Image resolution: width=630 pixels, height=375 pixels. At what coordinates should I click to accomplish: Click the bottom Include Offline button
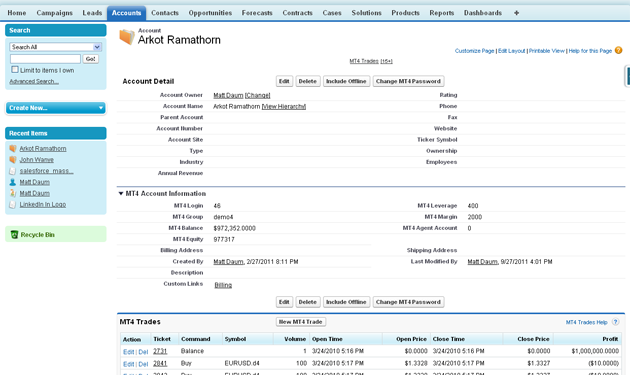pos(346,302)
